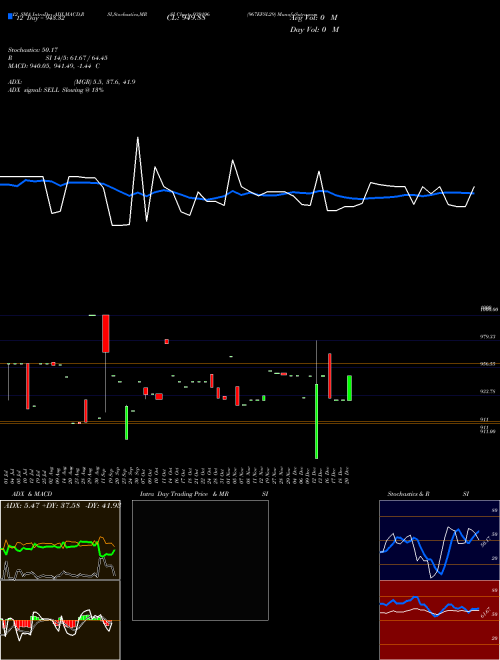Screen dimensions: 500x660
Task: Click the 'CL: 949.88' closing price label
Action: (x=186, y=18)
